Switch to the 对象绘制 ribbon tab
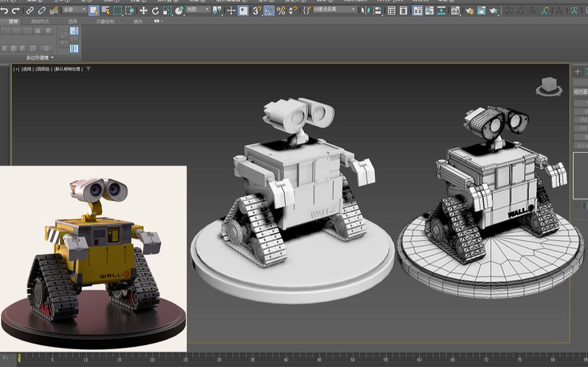The height and width of the screenshot is (367, 588). point(105,21)
